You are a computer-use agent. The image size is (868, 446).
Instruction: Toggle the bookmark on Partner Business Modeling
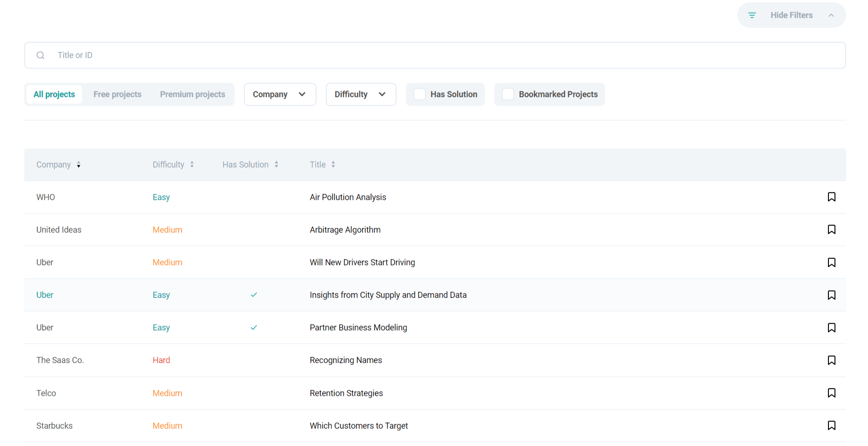[832, 327]
